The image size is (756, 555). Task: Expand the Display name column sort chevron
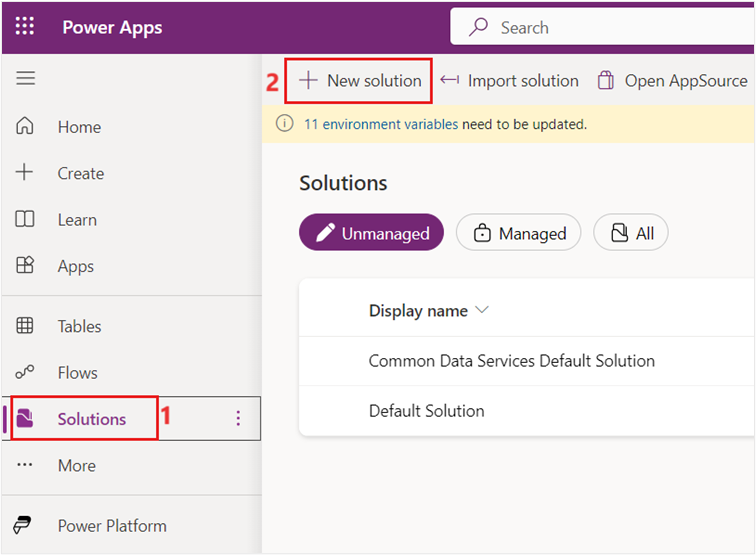(x=482, y=310)
